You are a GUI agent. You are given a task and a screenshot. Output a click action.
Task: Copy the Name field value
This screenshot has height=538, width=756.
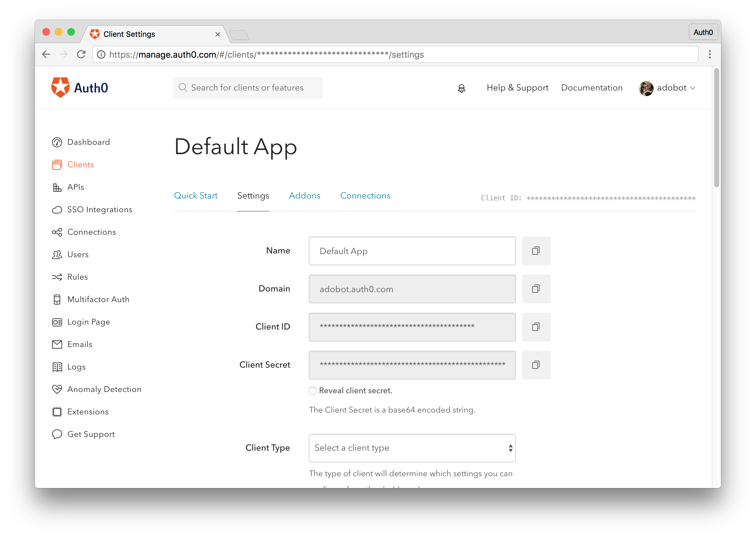(x=536, y=251)
